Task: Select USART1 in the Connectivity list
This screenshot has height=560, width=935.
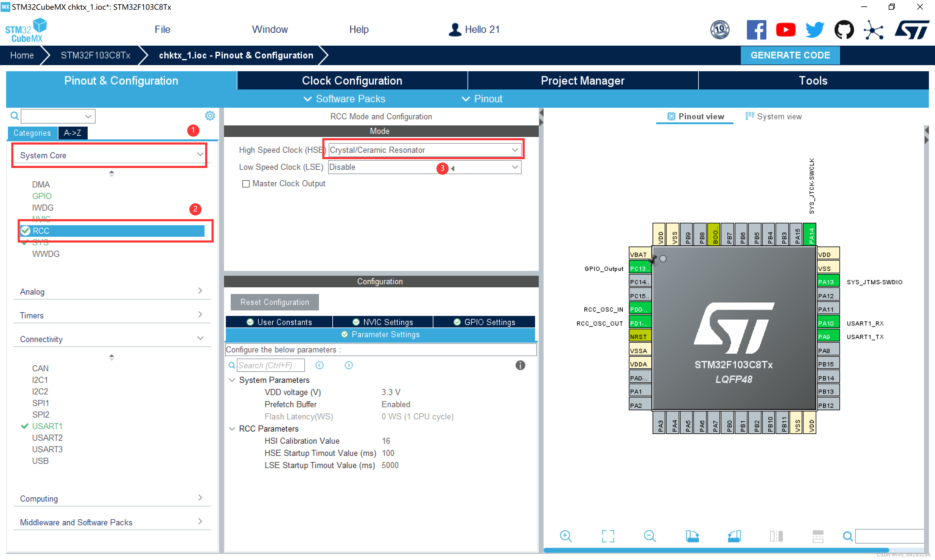Action: pyautogui.click(x=47, y=426)
